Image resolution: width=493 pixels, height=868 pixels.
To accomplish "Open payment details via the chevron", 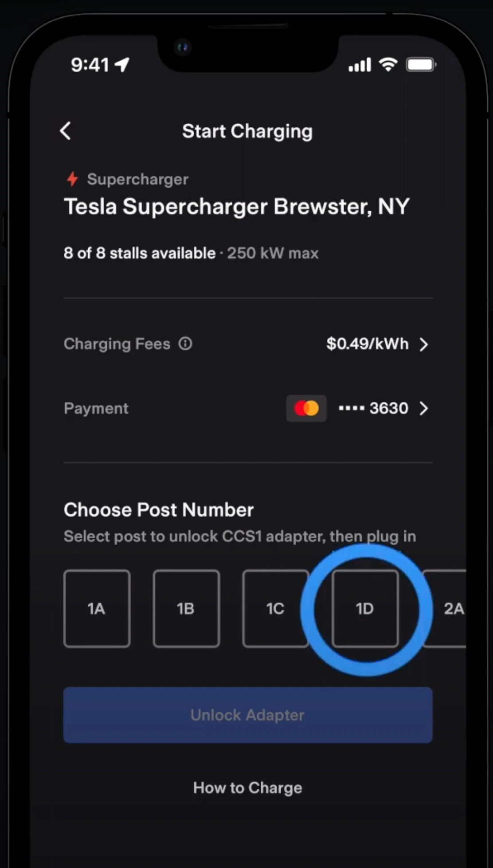I will 424,408.
